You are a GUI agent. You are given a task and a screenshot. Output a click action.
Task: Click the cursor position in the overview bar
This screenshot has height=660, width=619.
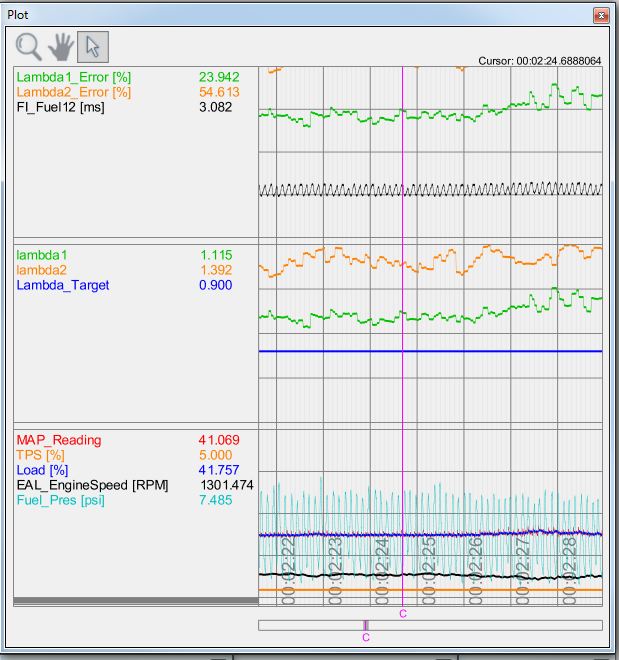tap(366, 625)
